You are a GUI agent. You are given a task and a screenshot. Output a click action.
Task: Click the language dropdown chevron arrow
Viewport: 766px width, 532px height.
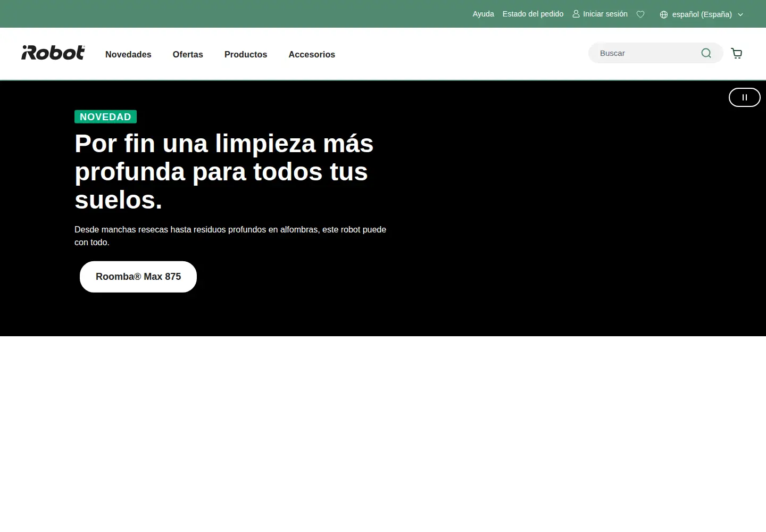click(x=740, y=15)
